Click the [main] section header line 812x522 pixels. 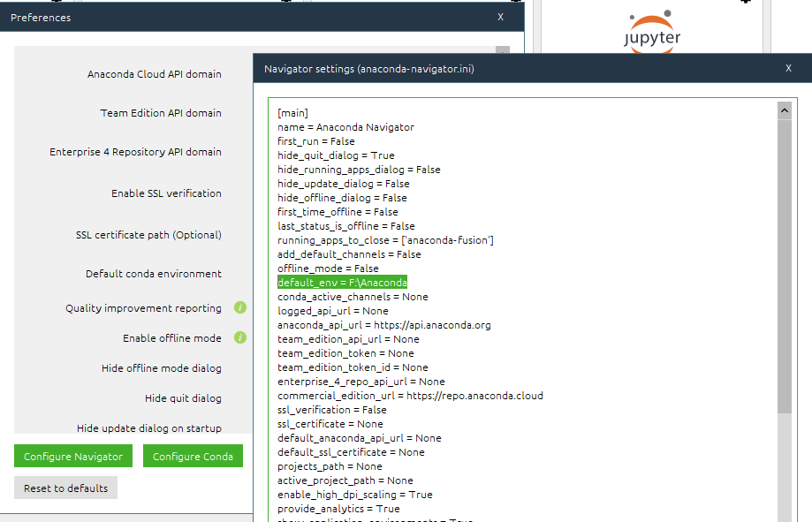click(x=292, y=113)
